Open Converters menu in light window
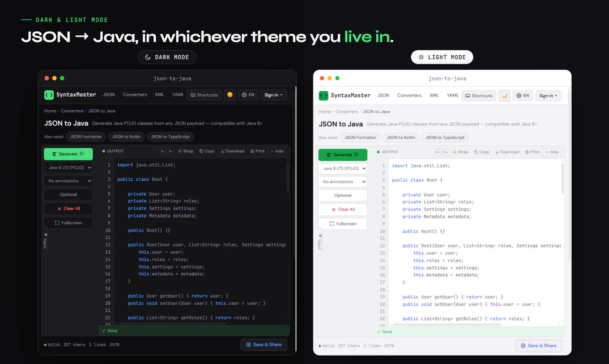This screenshot has width=609, height=364. pyautogui.click(x=409, y=95)
